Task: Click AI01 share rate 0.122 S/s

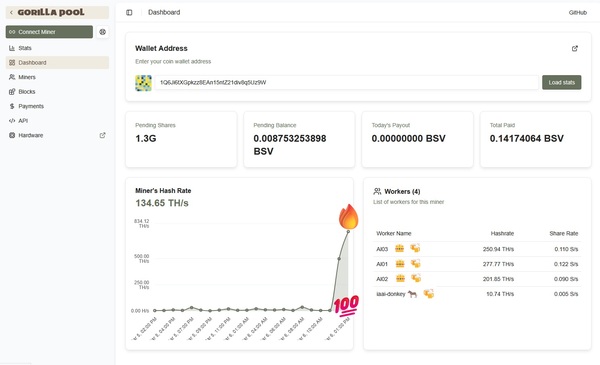Action: coord(566,264)
